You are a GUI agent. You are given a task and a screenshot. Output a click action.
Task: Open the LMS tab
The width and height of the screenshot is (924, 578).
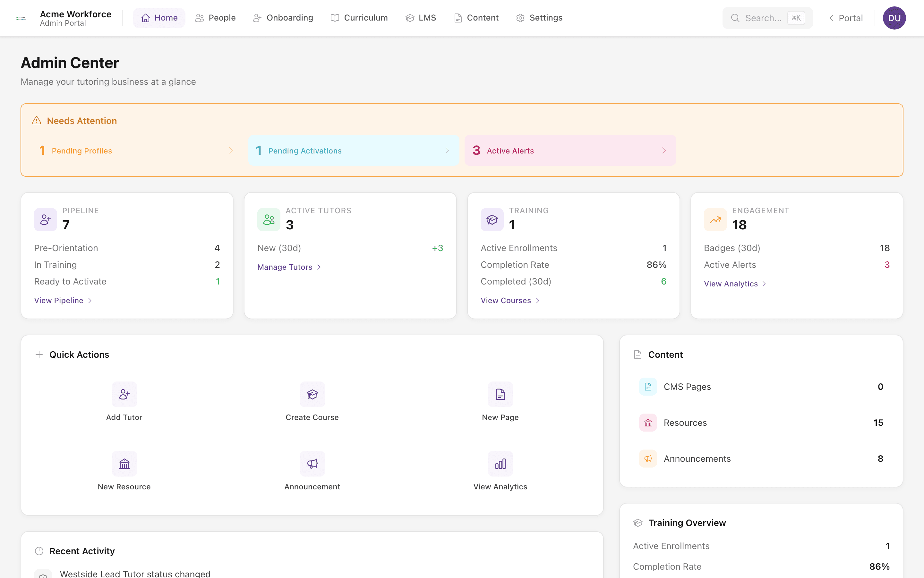[x=420, y=18]
